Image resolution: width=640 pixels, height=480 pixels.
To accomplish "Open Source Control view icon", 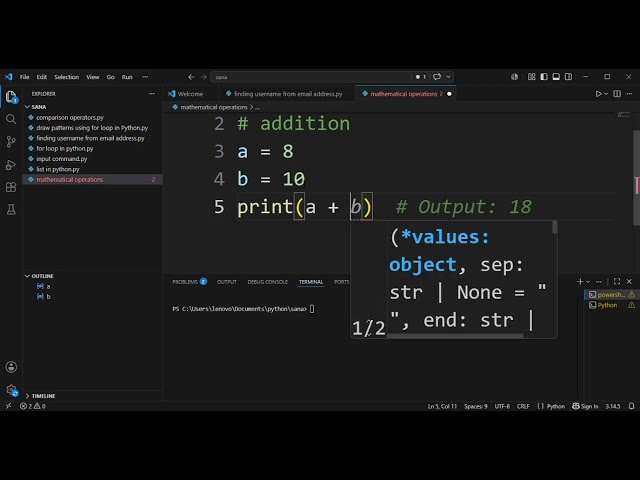I will click(x=11, y=142).
